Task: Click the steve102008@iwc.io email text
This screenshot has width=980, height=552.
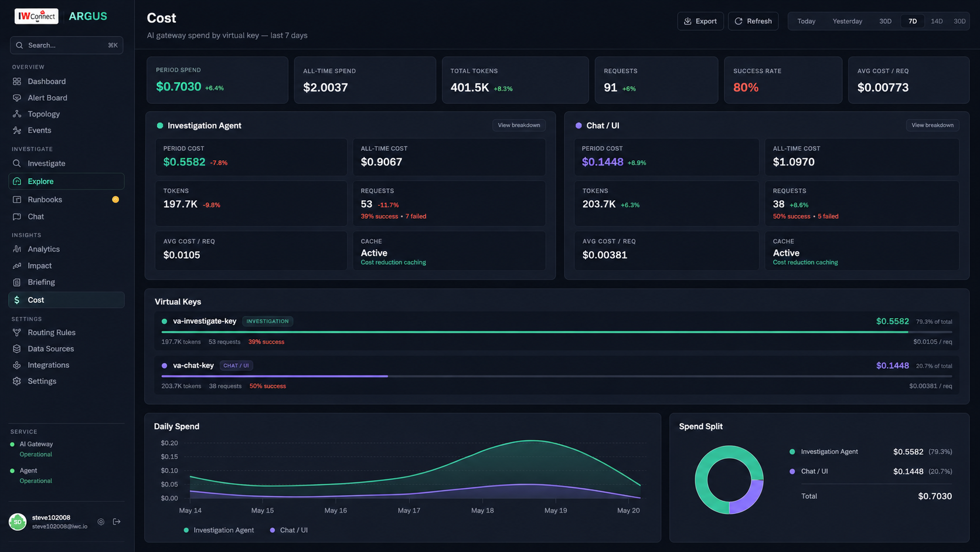Action: pos(60,527)
